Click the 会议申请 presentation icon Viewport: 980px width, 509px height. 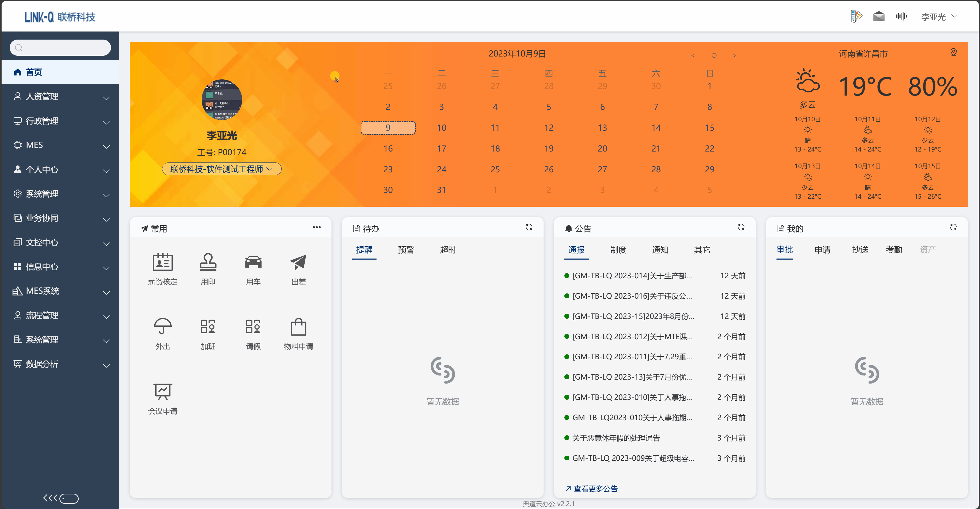[162, 392]
